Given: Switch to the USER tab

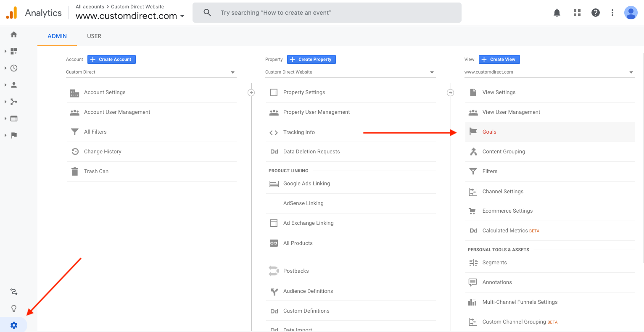Looking at the screenshot, I should (x=94, y=36).
